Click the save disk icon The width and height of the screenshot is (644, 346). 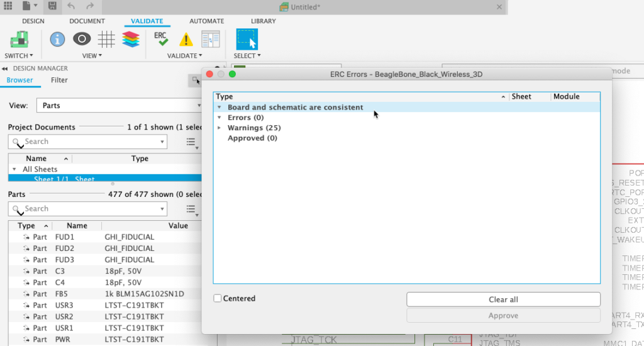(52, 6)
